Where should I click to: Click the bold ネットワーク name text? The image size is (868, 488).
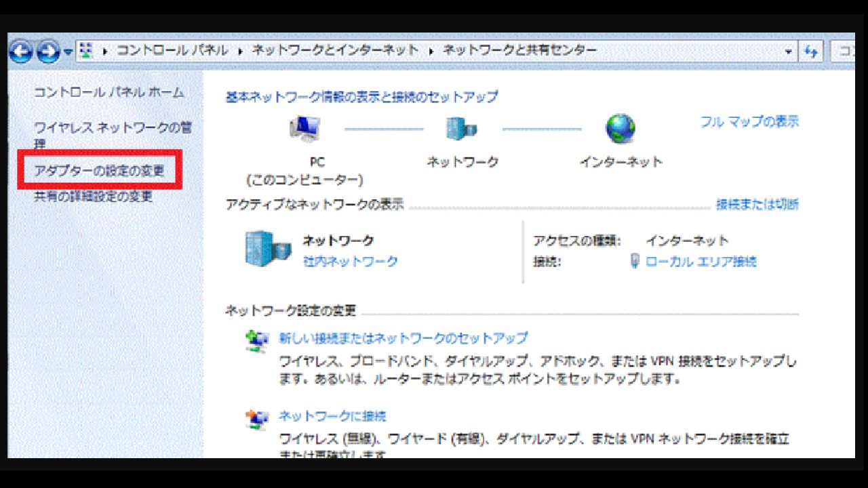point(338,240)
